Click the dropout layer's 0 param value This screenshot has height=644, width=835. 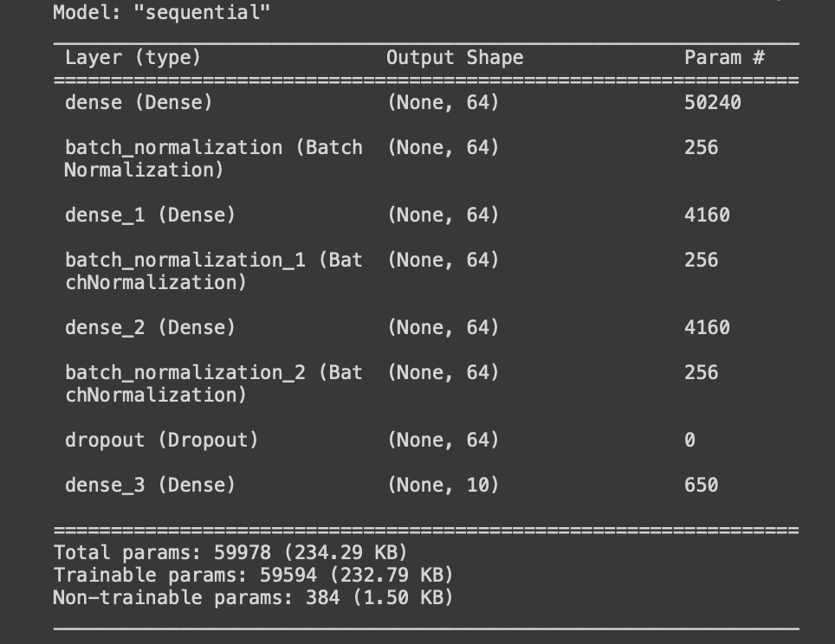pyautogui.click(x=689, y=441)
